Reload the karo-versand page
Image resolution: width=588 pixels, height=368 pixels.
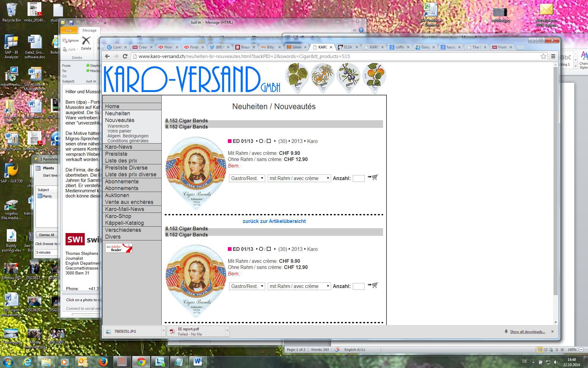point(125,56)
